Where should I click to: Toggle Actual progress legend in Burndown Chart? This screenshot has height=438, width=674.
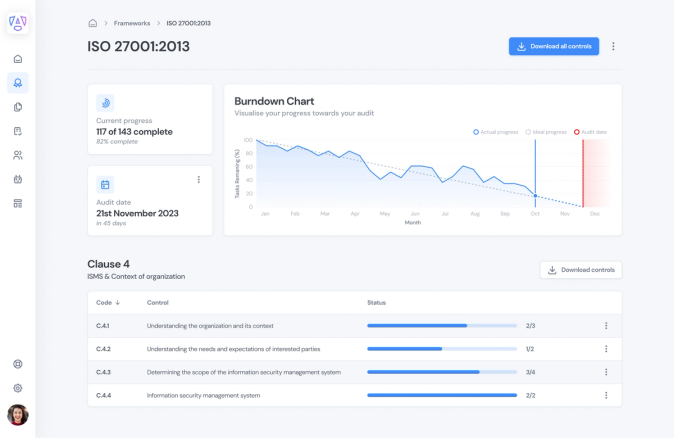495,132
